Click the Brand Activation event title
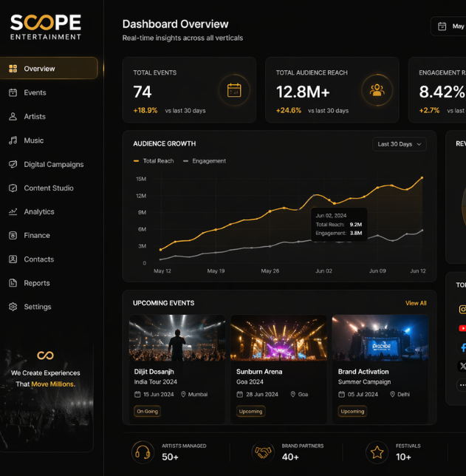 tap(363, 372)
